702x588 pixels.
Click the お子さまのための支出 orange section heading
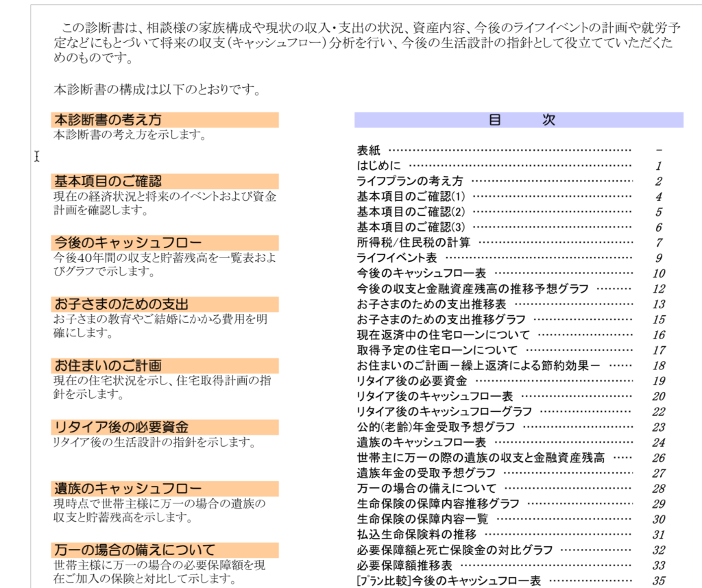pos(121,304)
